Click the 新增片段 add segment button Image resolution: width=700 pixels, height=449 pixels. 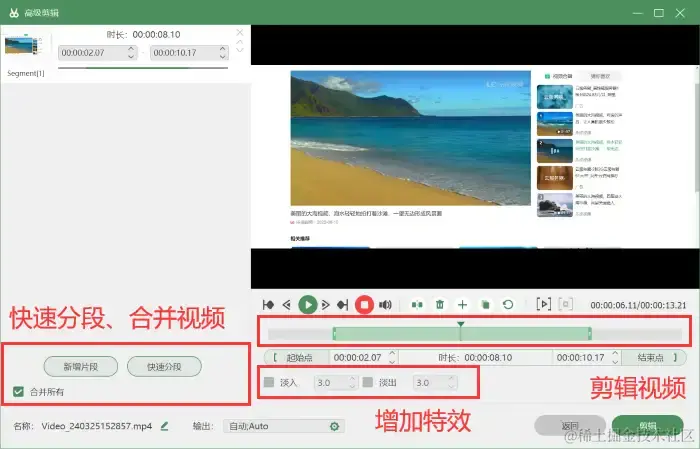click(x=81, y=367)
